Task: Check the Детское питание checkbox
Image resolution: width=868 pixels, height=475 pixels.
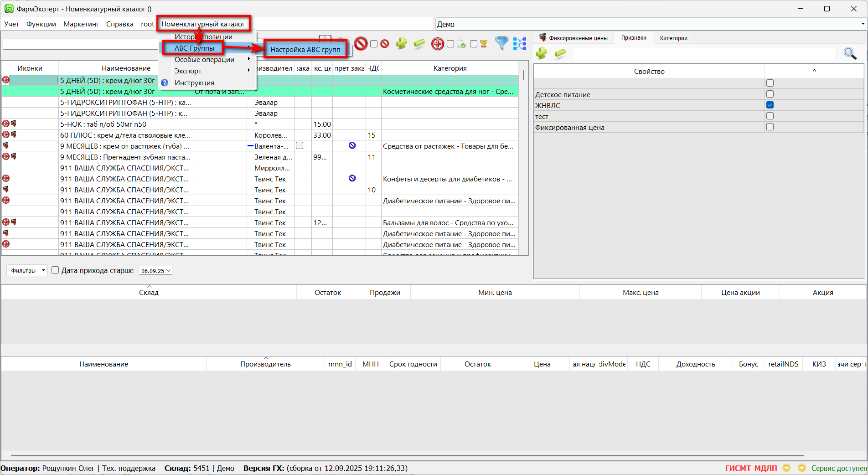Action: coord(770,94)
